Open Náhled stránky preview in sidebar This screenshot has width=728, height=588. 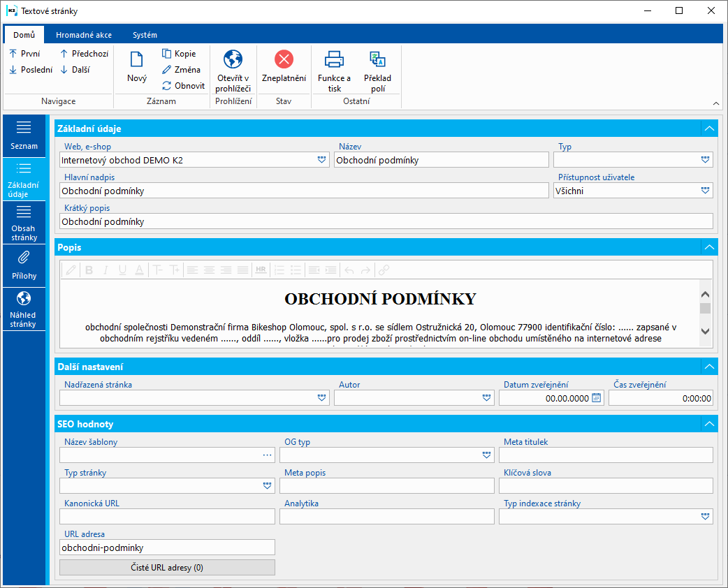click(x=24, y=309)
